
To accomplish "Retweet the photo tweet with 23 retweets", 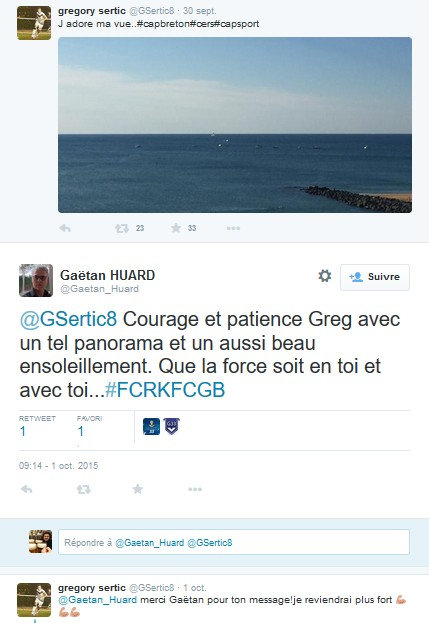I will point(122,228).
